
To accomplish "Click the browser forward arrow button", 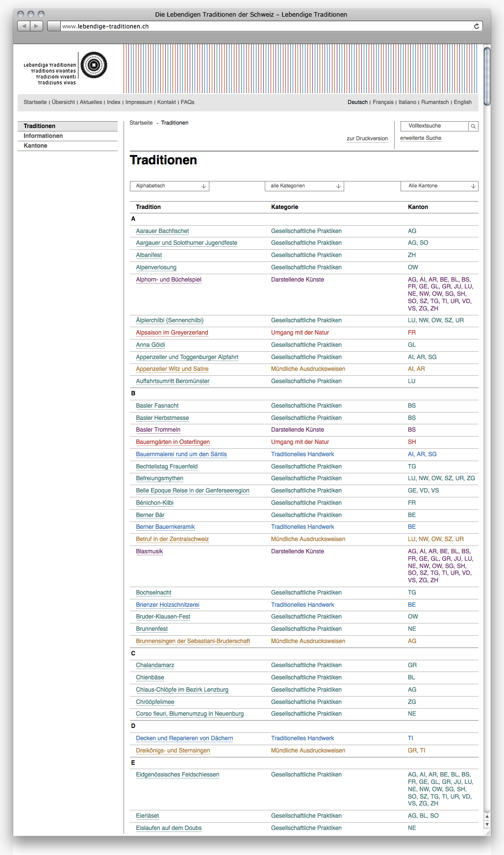I will click(37, 26).
